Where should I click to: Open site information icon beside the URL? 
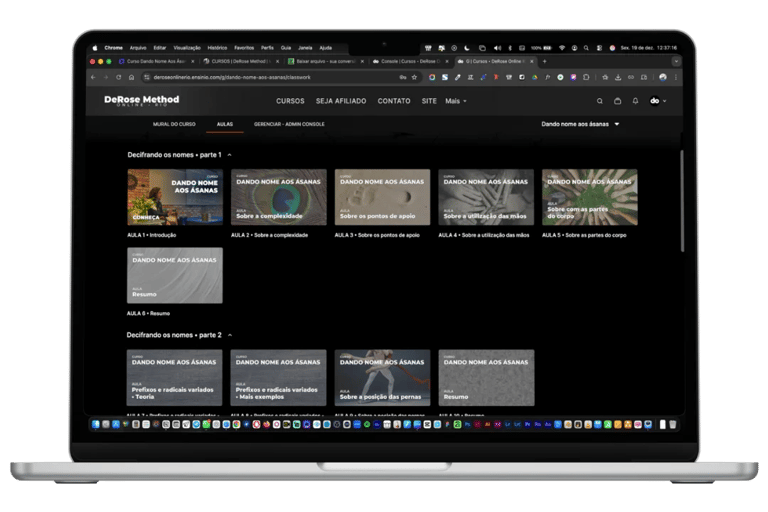click(146, 77)
